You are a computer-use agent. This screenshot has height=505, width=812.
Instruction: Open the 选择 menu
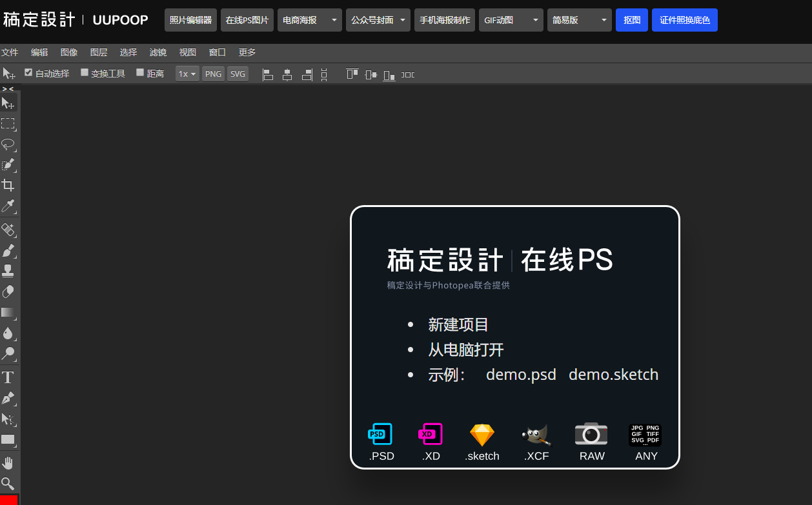pos(128,52)
